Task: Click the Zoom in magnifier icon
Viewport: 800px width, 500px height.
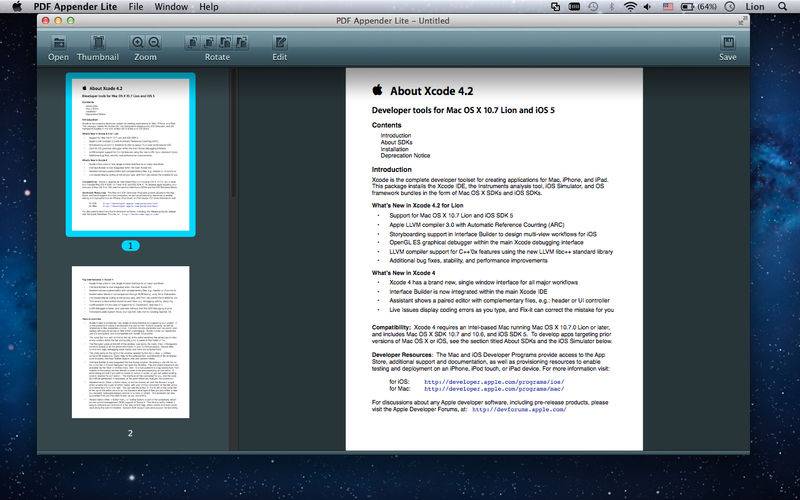Action: tap(138, 42)
